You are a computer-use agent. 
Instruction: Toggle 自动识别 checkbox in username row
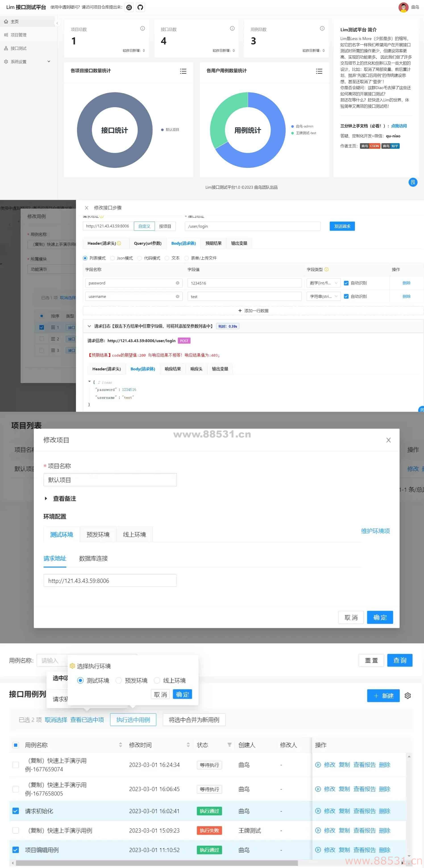(x=346, y=297)
